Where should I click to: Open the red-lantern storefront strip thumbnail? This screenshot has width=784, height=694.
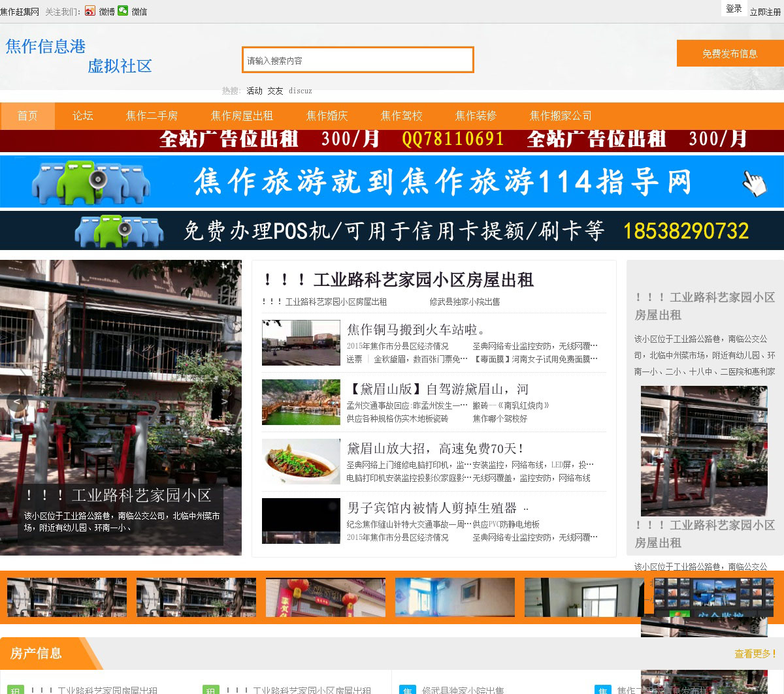325,597
